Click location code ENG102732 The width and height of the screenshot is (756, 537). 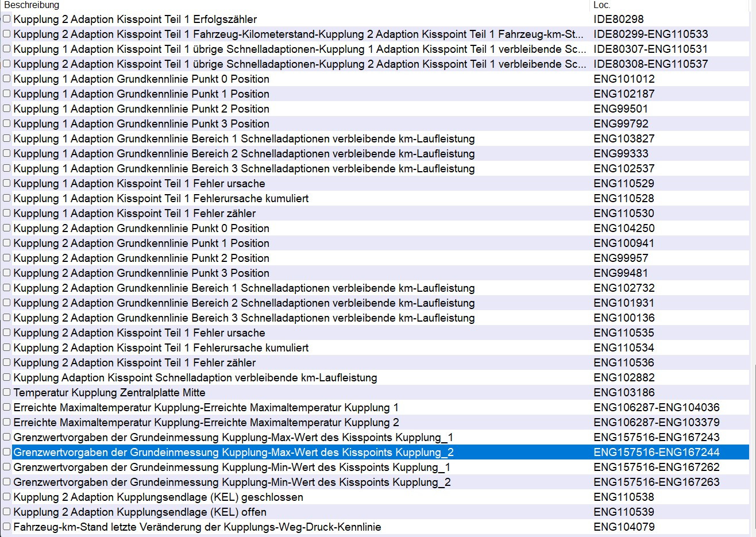coord(624,288)
